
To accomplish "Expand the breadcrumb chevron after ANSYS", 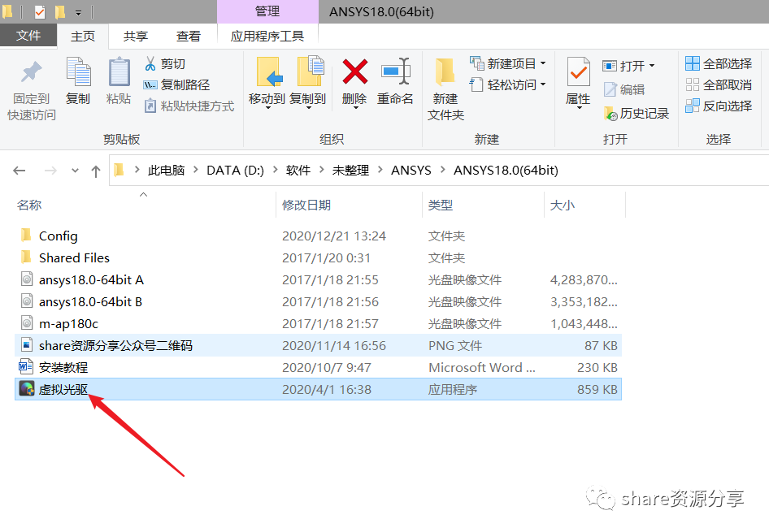I will click(x=443, y=170).
